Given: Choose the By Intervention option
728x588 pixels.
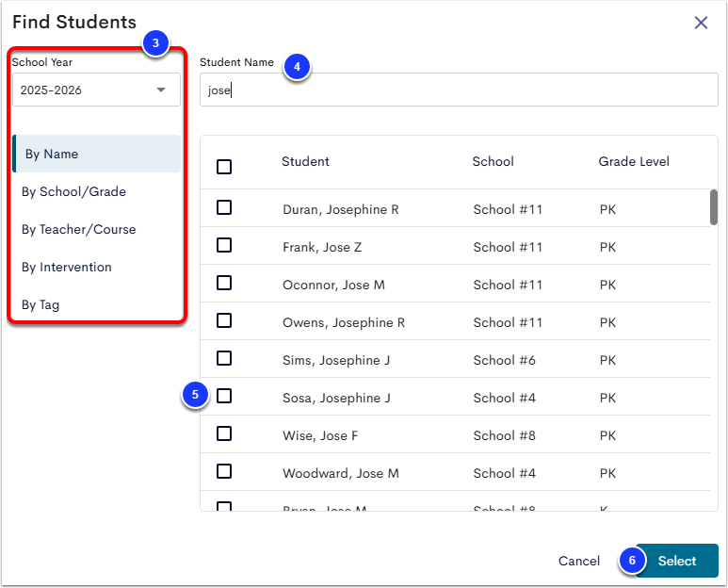Looking at the screenshot, I should [x=66, y=267].
